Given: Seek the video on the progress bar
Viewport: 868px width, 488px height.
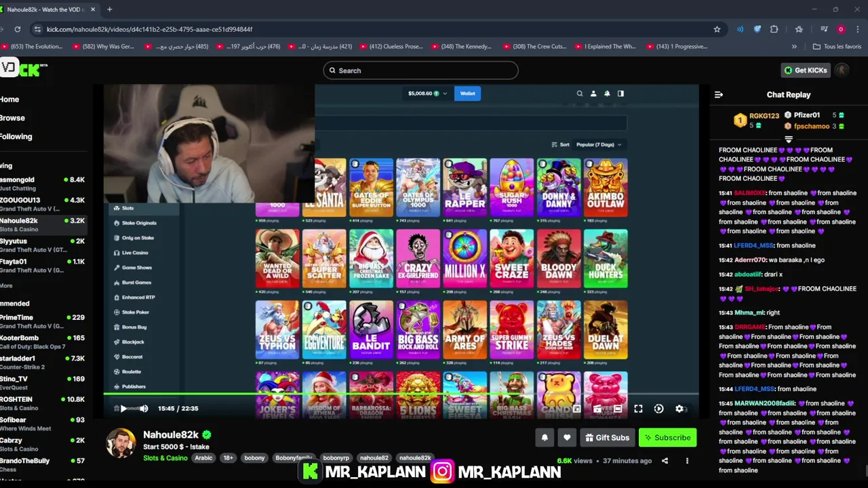Looking at the screenshot, I should [400, 394].
